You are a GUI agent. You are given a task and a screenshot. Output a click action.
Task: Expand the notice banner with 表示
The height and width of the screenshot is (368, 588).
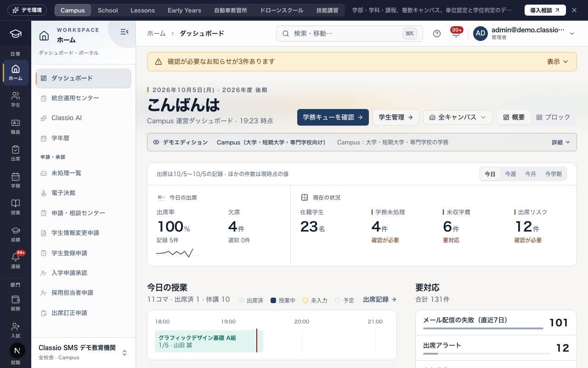pyautogui.click(x=558, y=62)
